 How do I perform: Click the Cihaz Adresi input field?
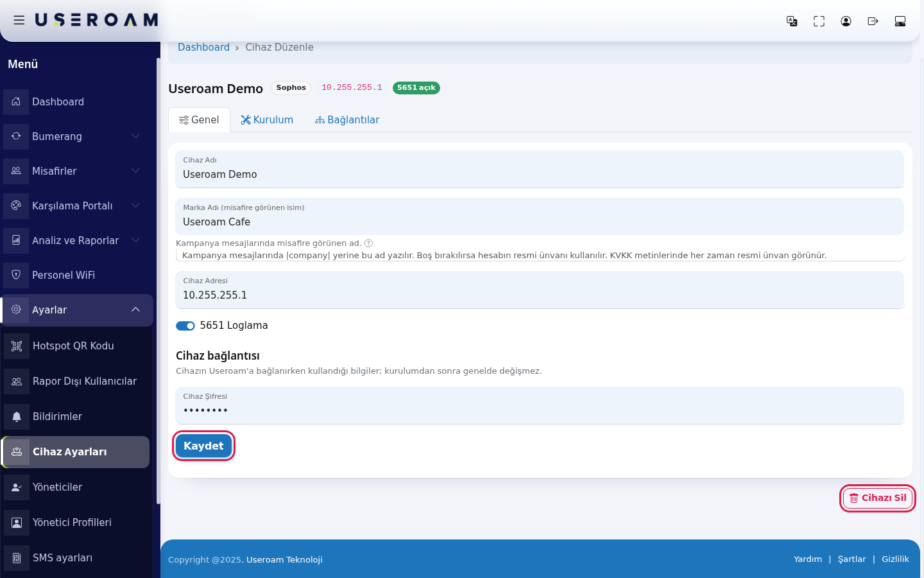pos(540,290)
